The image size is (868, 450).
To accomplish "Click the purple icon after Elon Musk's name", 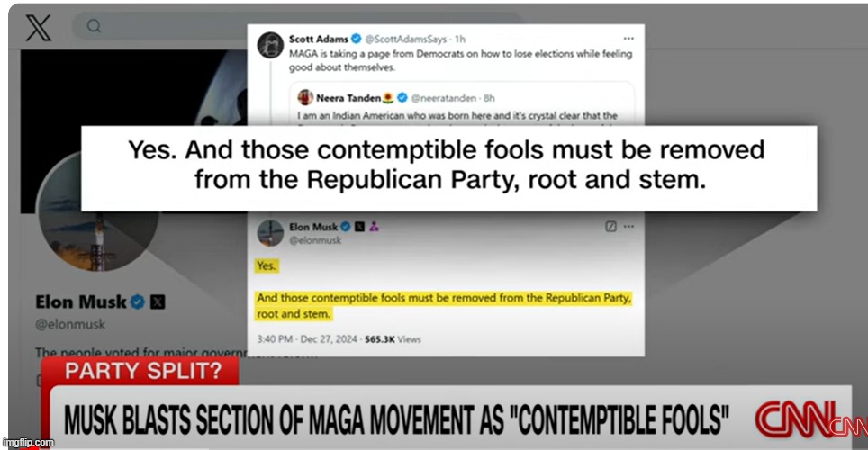I will 375,227.
